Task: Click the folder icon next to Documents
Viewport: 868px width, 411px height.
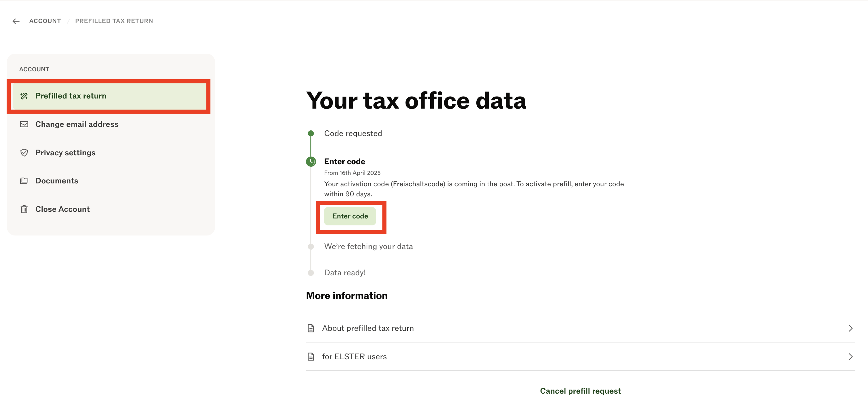Action: click(24, 181)
